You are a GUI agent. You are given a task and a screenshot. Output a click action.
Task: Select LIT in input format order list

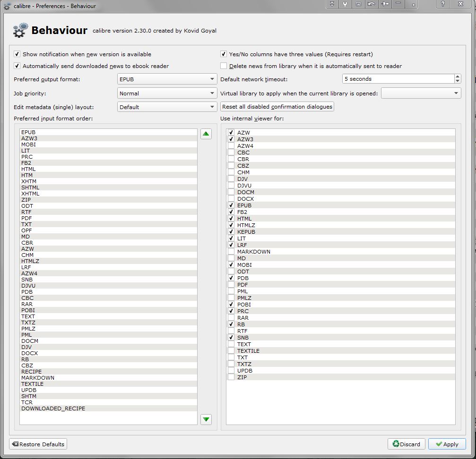tap(108, 151)
